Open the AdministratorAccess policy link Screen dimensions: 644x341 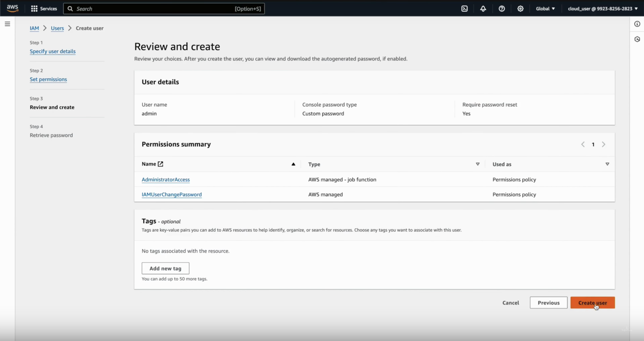click(166, 180)
